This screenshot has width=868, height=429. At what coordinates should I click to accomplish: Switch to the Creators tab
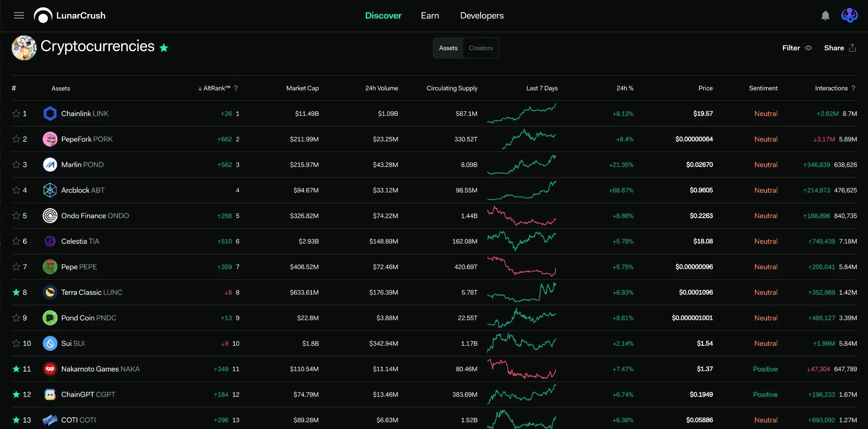point(481,48)
